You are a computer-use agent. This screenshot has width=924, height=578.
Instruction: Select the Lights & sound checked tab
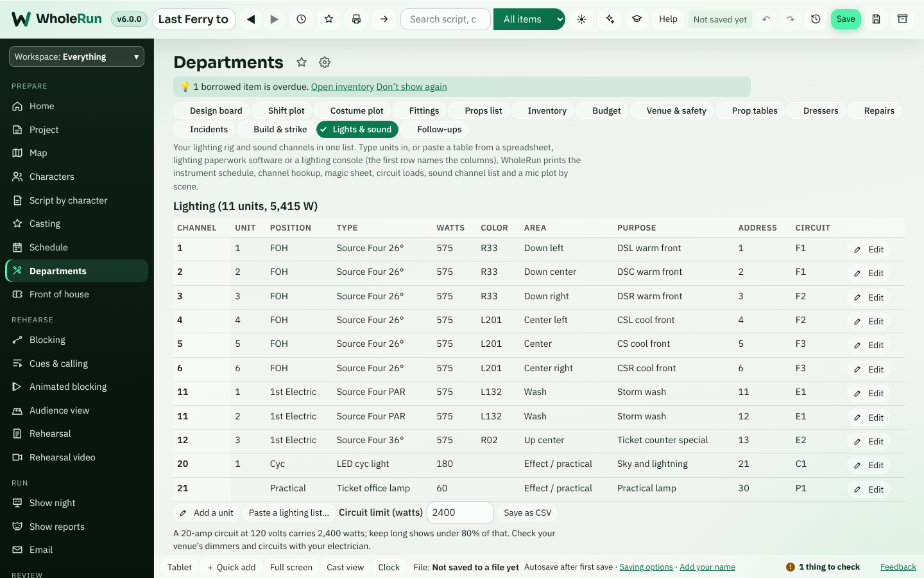pos(357,129)
